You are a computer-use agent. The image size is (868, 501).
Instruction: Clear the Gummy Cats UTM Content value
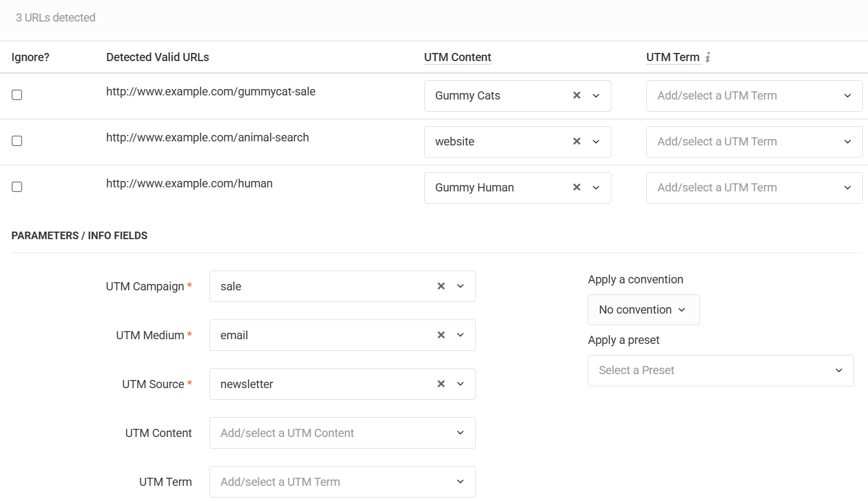[x=577, y=95]
